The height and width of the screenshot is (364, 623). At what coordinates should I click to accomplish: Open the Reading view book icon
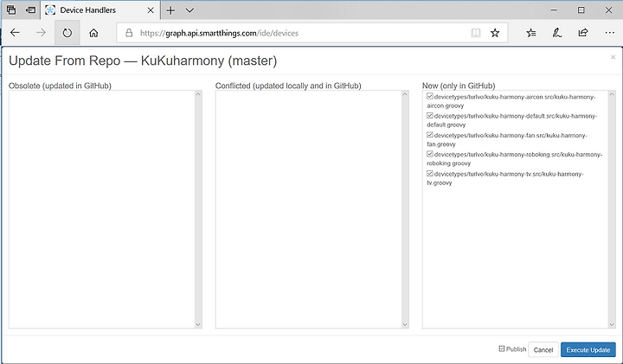coord(476,33)
